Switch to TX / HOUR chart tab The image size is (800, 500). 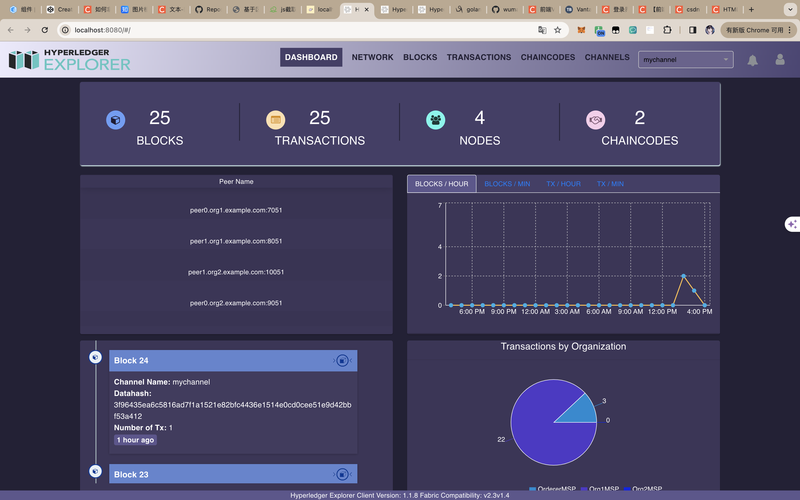563,184
